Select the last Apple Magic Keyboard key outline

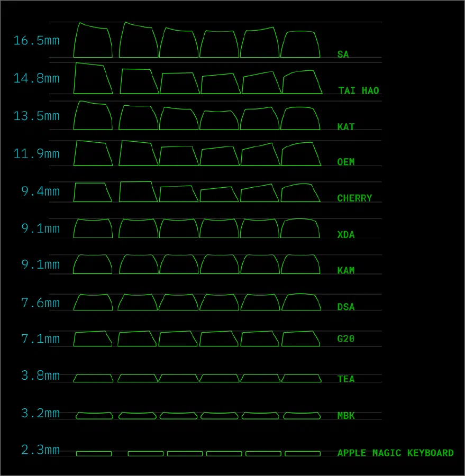[x=303, y=454]
